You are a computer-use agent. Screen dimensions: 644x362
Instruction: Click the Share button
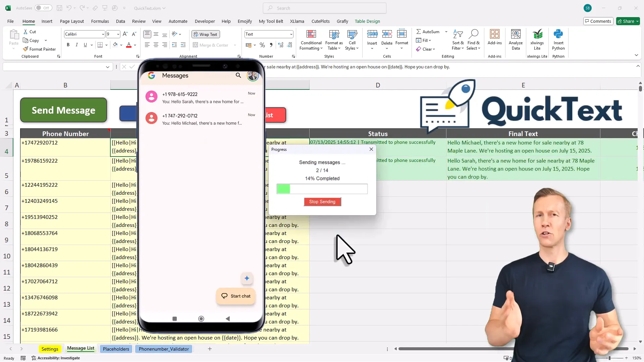click(x=628, y=21)
